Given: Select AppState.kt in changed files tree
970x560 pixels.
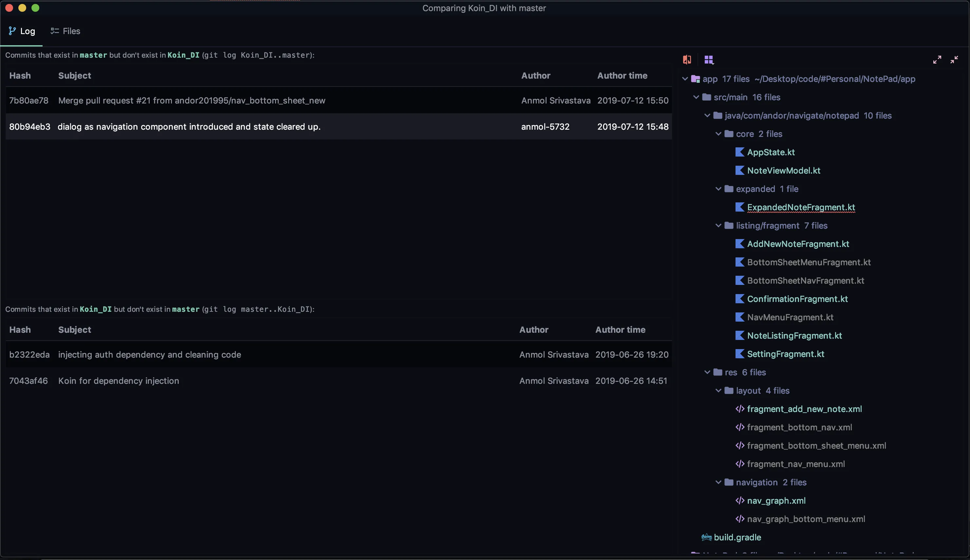Looking at the screenshot, I should pos(771,152).
